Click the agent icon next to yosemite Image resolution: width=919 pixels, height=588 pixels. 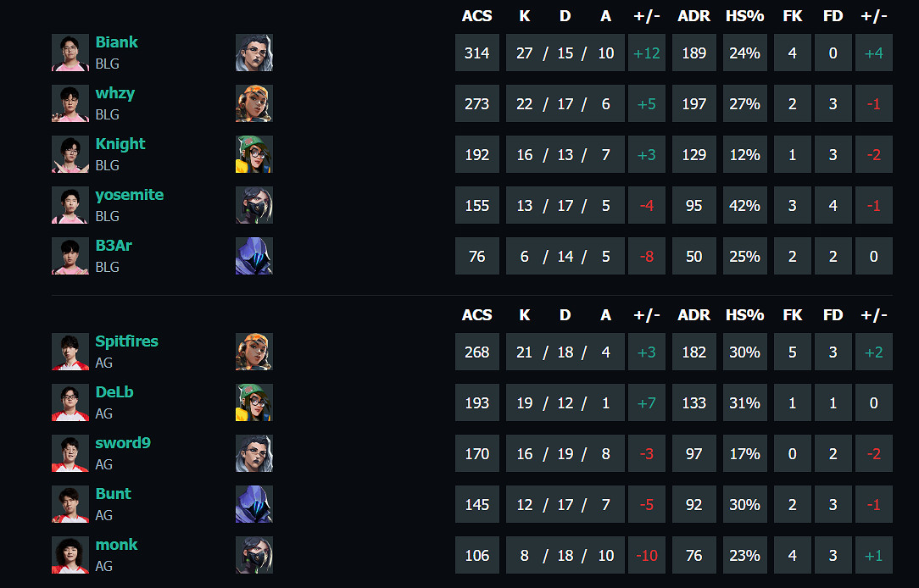[253, 205]
